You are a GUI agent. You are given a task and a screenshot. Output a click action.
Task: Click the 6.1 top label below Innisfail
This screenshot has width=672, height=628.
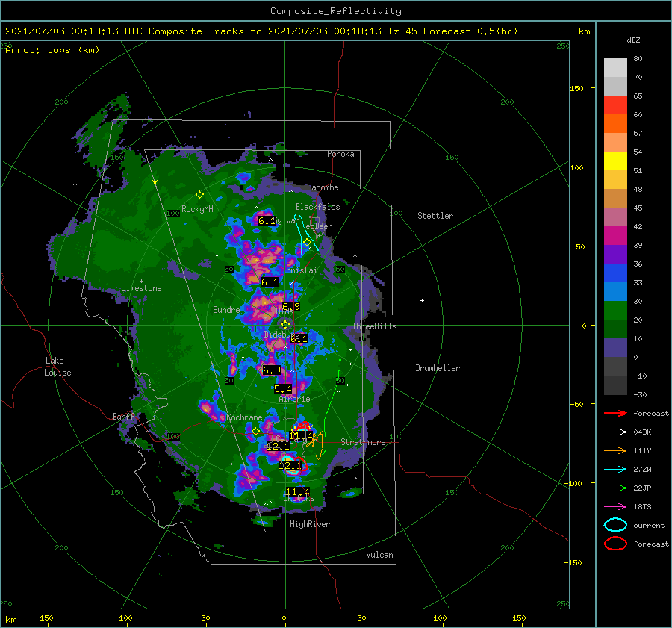[x=270, y=282]
